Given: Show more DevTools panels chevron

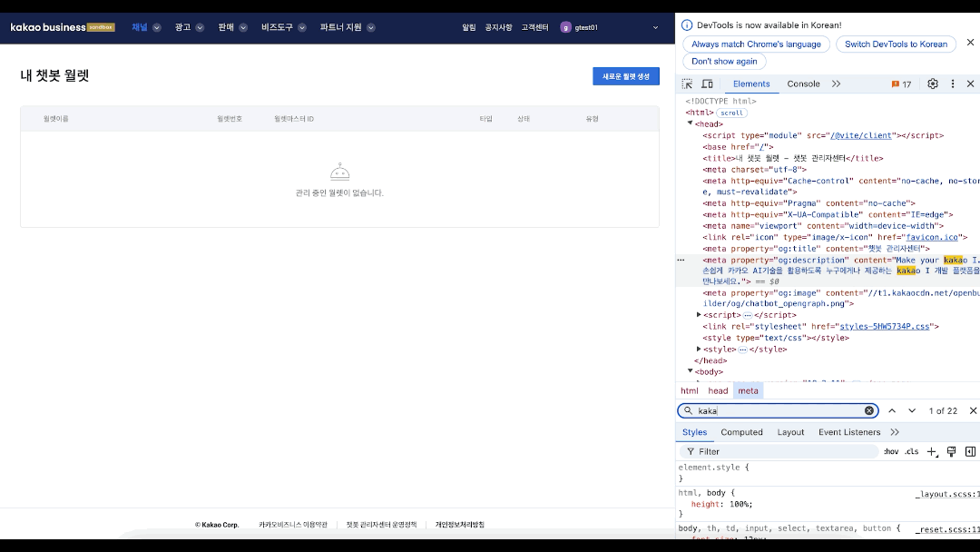Looking at the screenshot, I should [837, 84].
